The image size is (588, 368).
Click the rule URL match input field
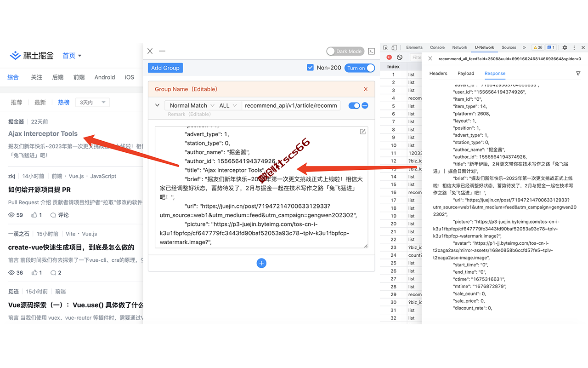(x=291, y=105)
